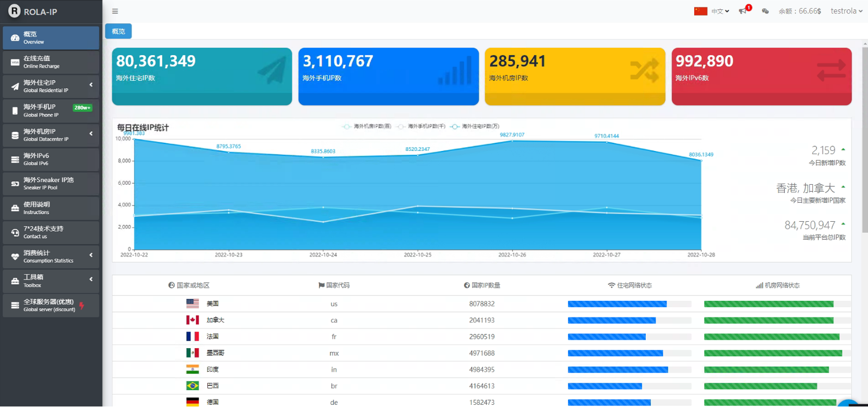Click the hamburger menu icon to collapse sidebar
The image size is (868, 407).
(115, 11)
